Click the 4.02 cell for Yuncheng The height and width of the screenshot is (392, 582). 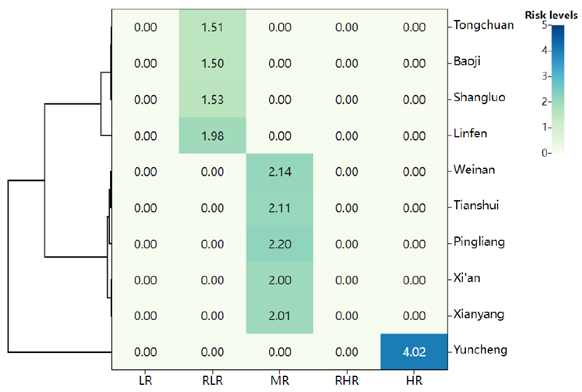click(414, 352)
